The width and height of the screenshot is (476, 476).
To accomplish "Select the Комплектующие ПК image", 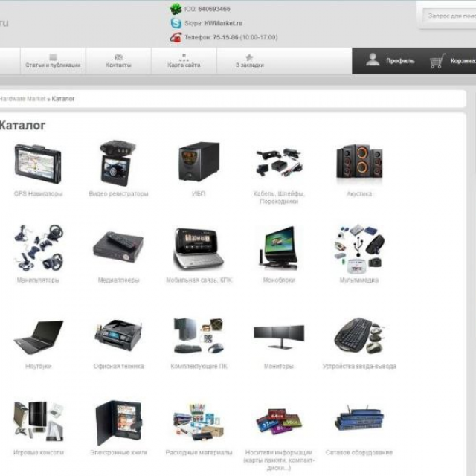I will [x=199, y=335].
